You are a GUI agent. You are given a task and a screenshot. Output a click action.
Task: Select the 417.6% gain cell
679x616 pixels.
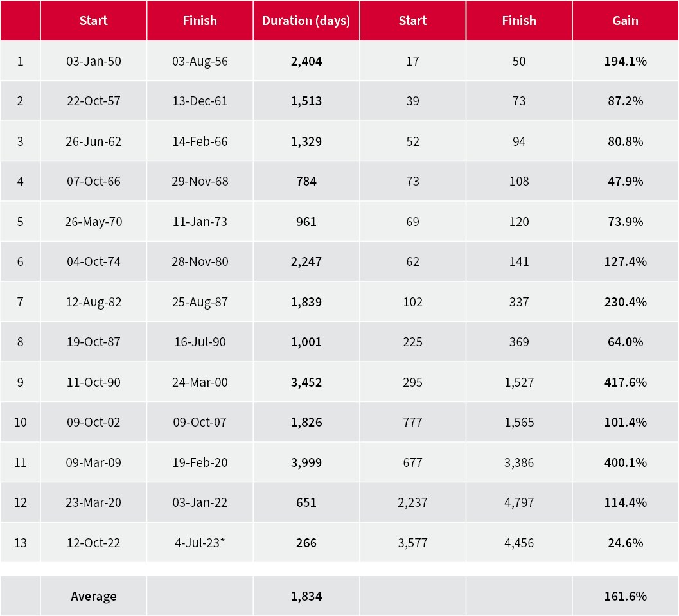[x=625, y=382]
